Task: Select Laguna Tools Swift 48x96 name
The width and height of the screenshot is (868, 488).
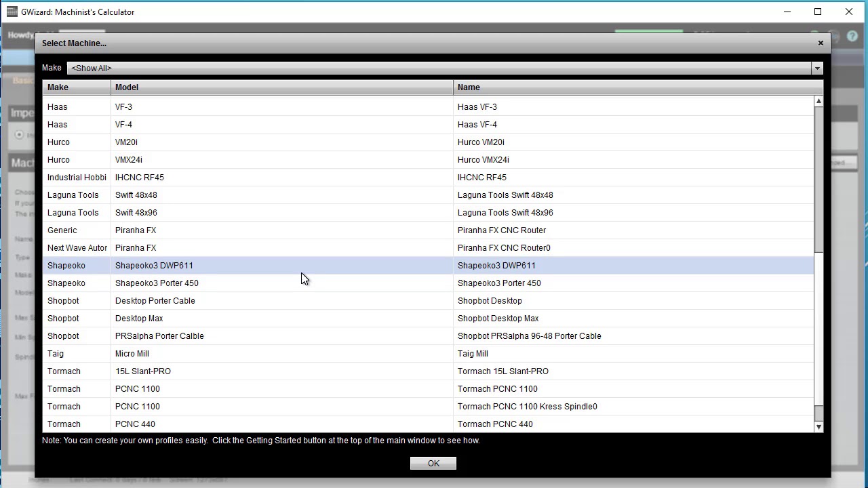Action: (x=633, y=213)
